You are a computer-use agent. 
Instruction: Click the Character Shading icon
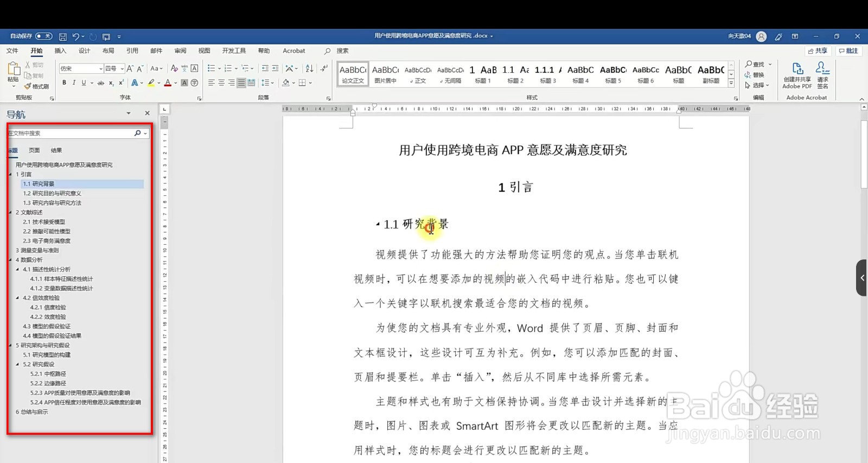click(x=184, y=83)
